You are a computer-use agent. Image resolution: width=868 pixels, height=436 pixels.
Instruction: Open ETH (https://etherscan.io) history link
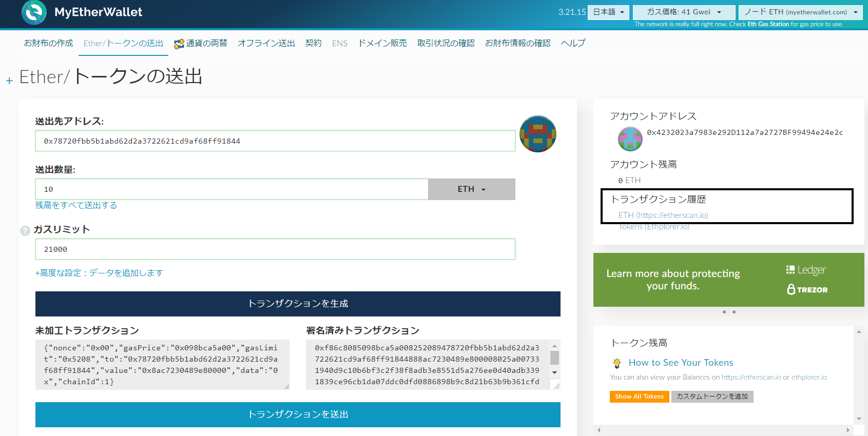pos(663,215)
